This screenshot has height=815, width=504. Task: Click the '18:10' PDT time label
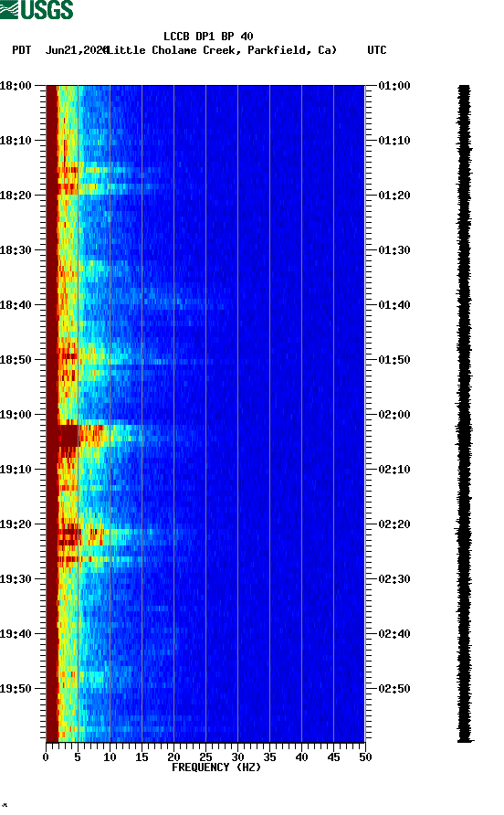click(16, 141)
